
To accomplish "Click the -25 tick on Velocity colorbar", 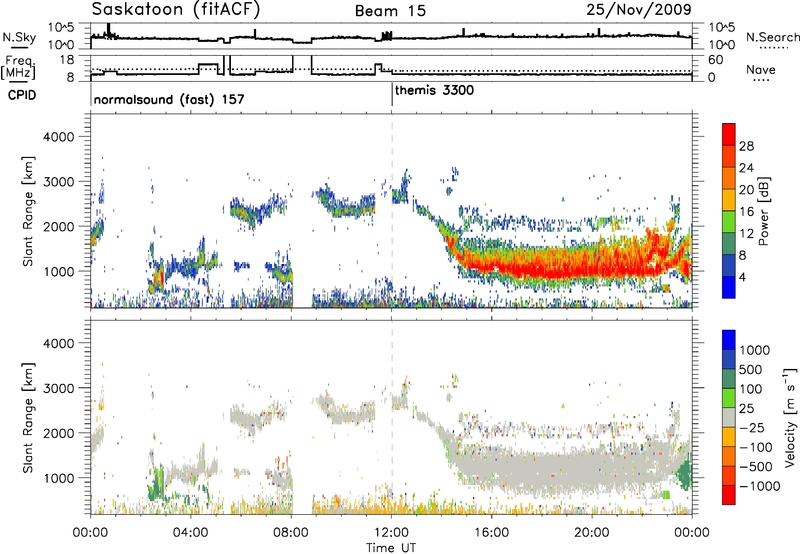I will pyautogui.click(x=752, y=427).
